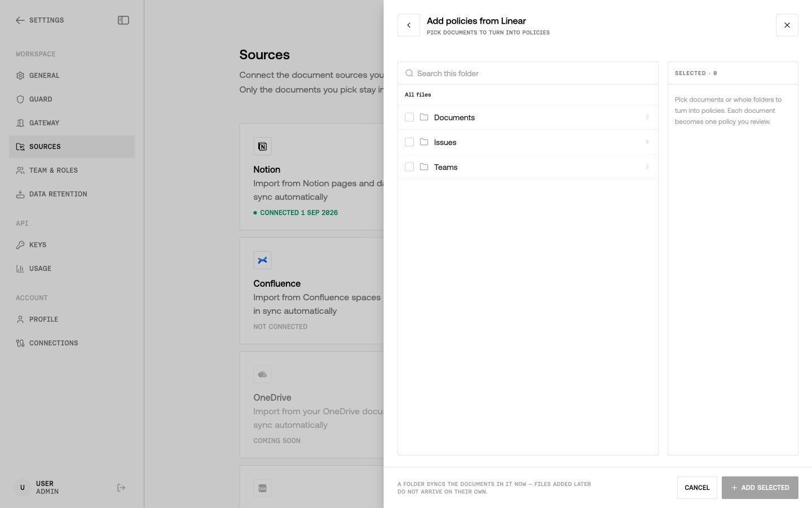The height and width of the screenshot is (508, 812).
Task: Click the Box logo icon at the bottom
Action: click(x=262, y=488)
